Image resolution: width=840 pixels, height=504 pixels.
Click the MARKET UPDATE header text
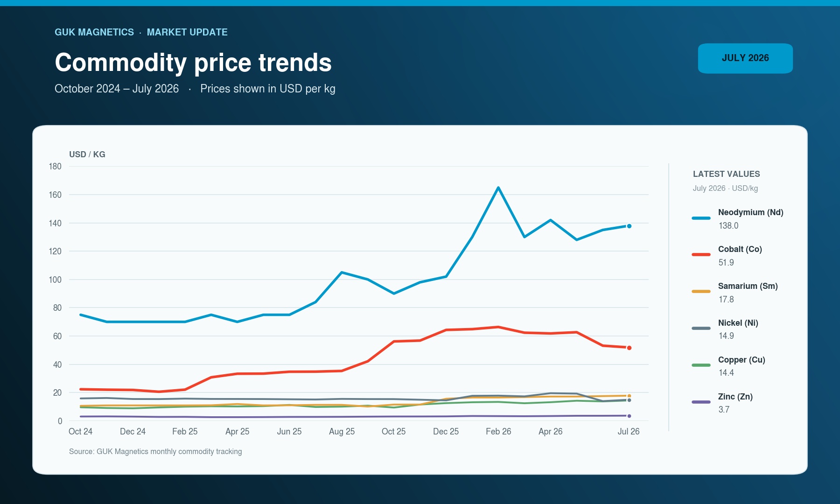point(187,32)
